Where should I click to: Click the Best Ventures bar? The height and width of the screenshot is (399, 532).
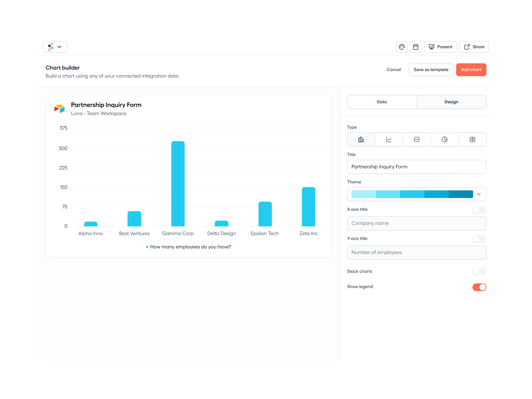tap(134, 219)
